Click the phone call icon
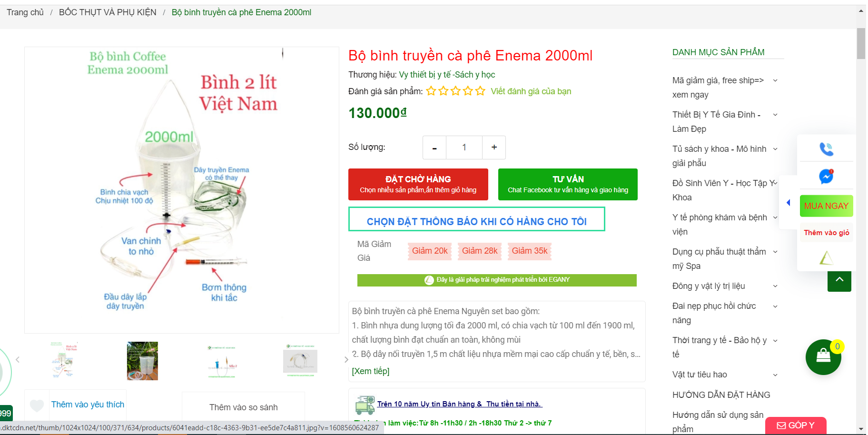The height and width of the screenshot is (435, 868). click(826, 149)
